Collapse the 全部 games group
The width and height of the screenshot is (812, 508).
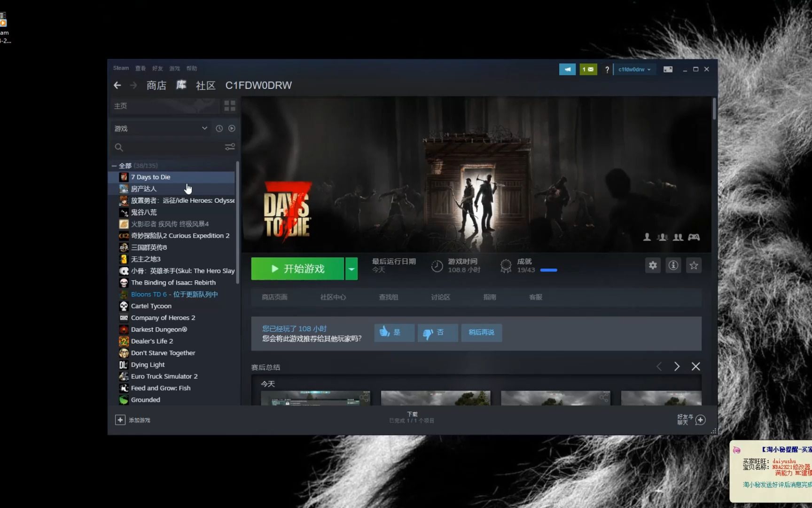click(x=114, y=166)
